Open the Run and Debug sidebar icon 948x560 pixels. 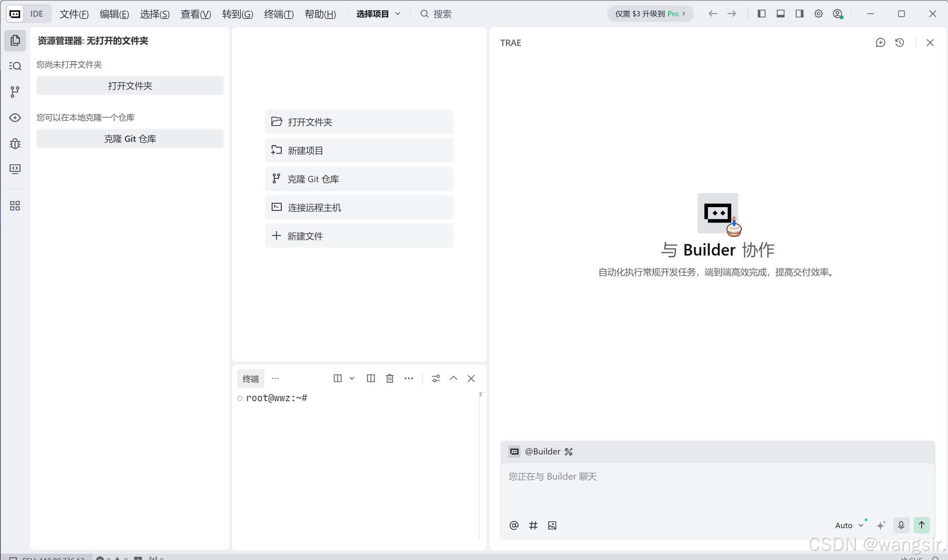pos(15,143)
